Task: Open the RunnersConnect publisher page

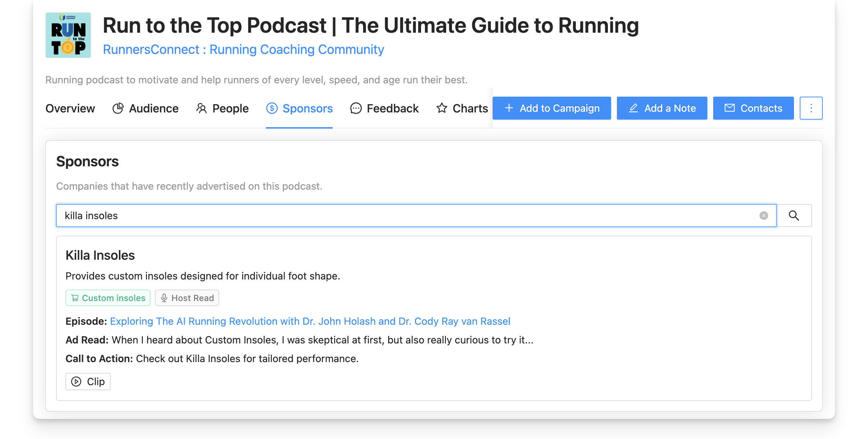Action: tap(243, 49)
